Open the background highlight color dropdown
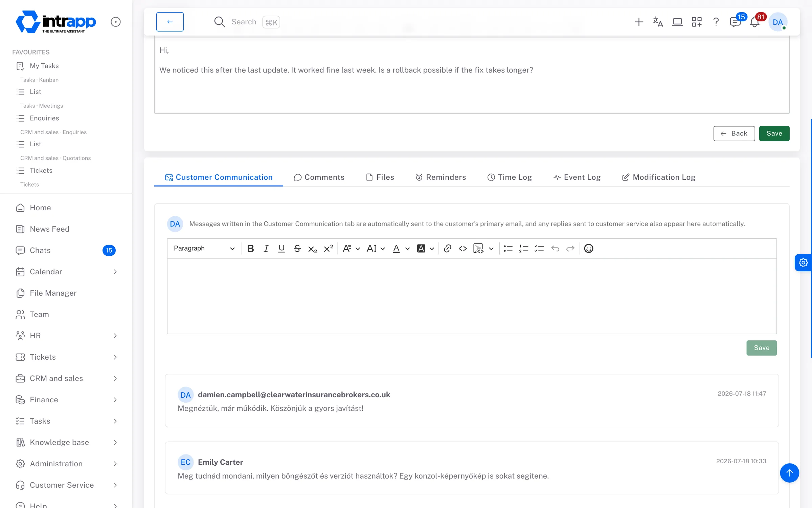 (425, 249)
